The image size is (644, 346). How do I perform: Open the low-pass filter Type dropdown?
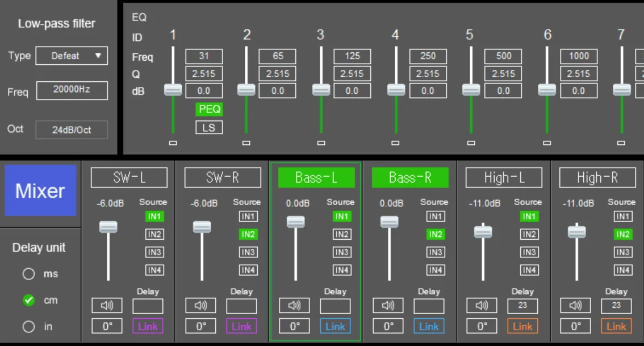(72, 56)
